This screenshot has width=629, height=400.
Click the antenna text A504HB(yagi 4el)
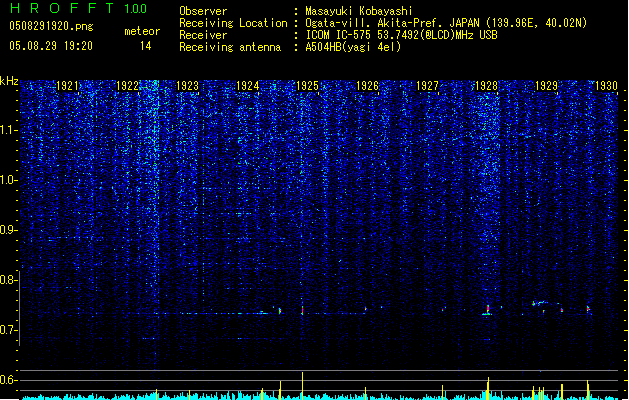353,47
